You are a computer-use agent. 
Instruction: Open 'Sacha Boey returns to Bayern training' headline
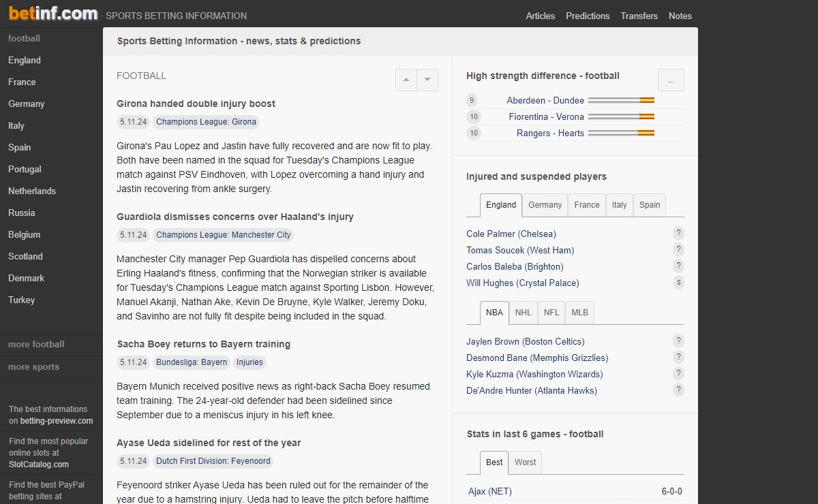click(204, 344)
